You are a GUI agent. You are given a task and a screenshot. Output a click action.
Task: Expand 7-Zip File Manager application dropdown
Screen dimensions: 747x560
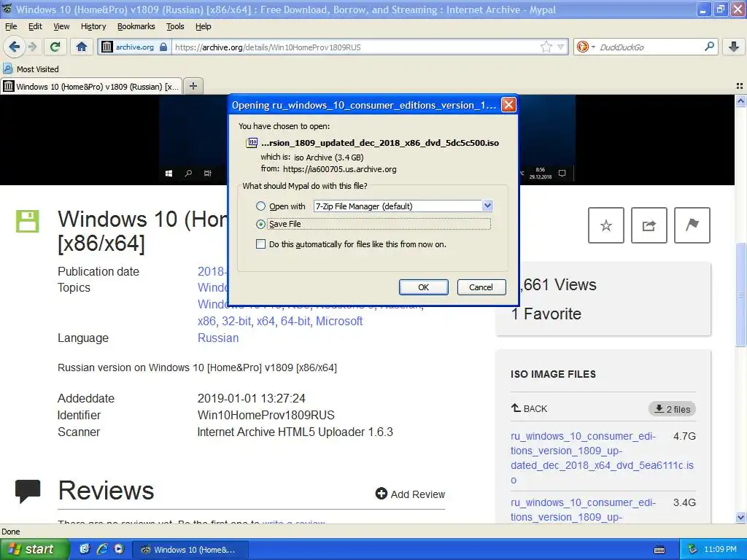487,206
